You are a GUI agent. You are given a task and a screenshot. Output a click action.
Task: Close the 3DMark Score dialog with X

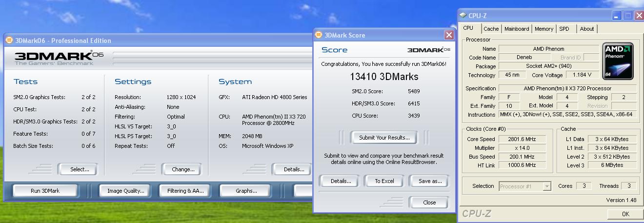tap(449, 35)
